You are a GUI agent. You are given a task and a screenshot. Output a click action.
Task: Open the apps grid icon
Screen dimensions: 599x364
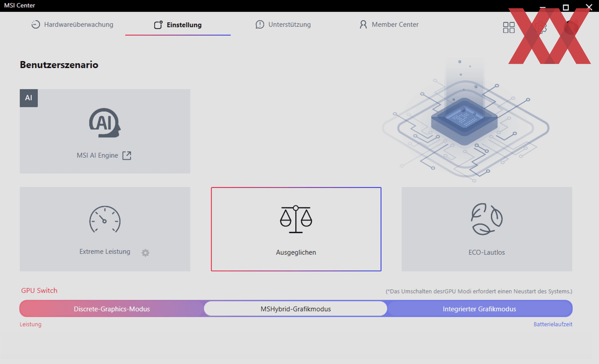(x=509, y=27)
